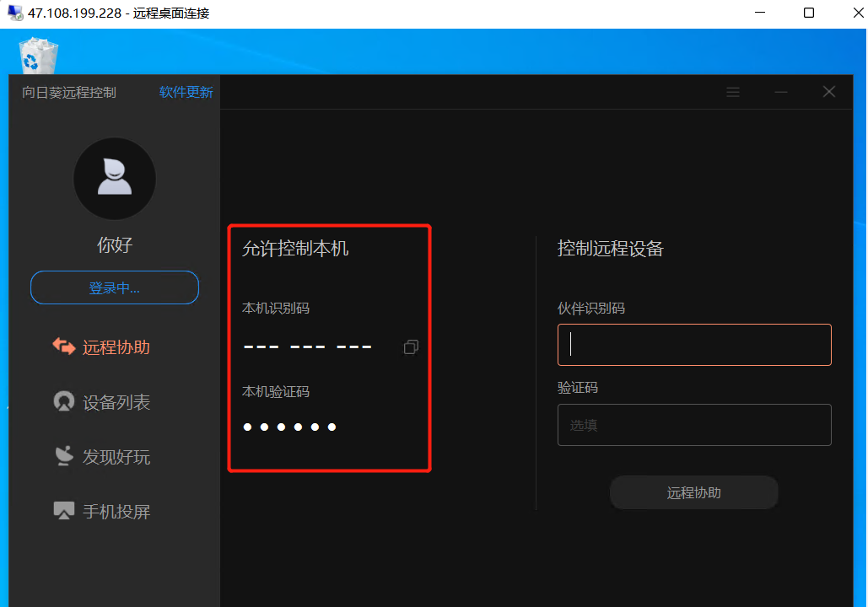The width and height of the screenshot is (868, 607).
Task: Click the 设备列表 sidebar icon
Action: (x=63, y=401)
